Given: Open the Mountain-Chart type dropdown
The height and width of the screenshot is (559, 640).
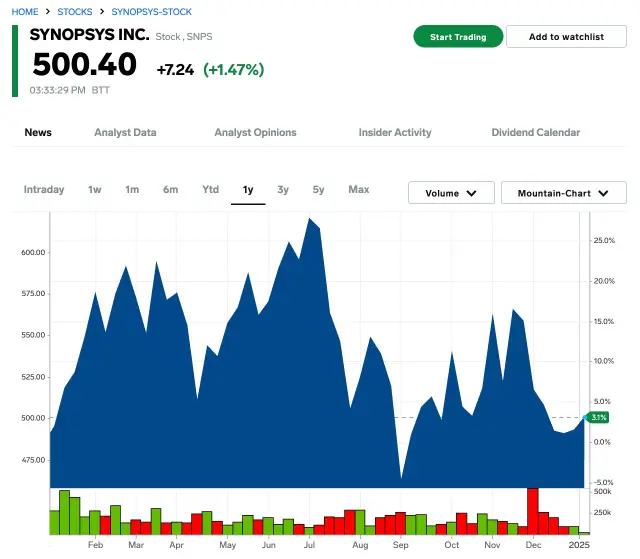Looking at the screenshot, I should point(563,193).
